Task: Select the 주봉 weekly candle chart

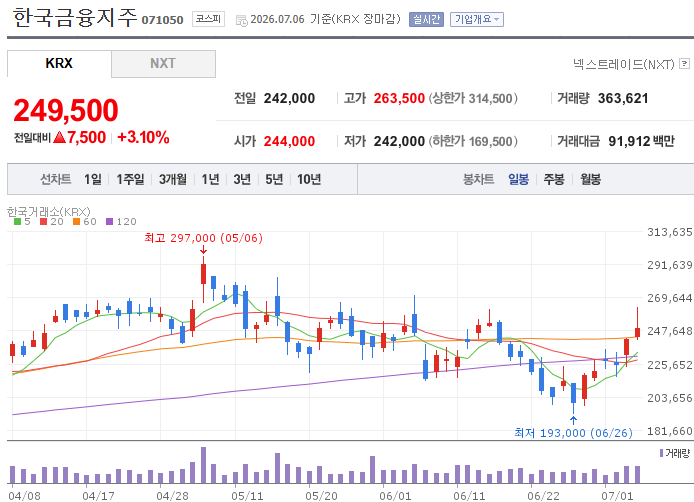Action: (554, 179)
